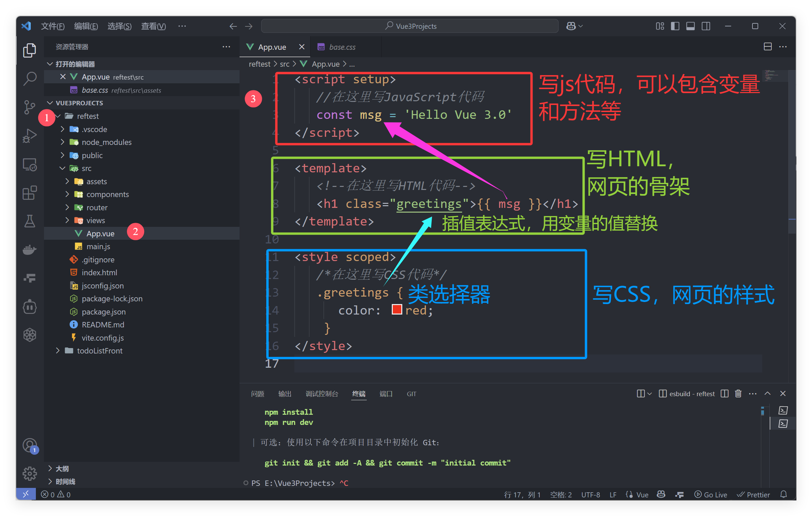Toggle the bottom panel visibility
Viewport: 812px width, 516px height.
click(x=690, y=26)
